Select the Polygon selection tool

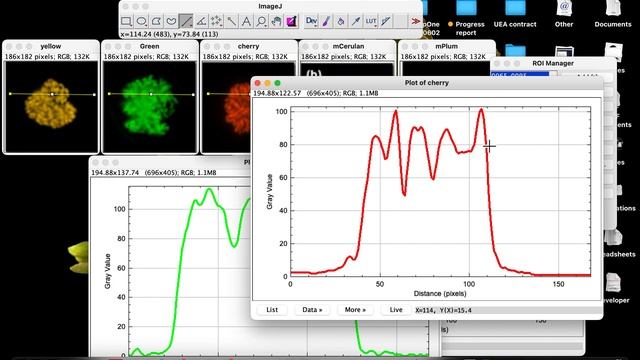coord(156,21)
